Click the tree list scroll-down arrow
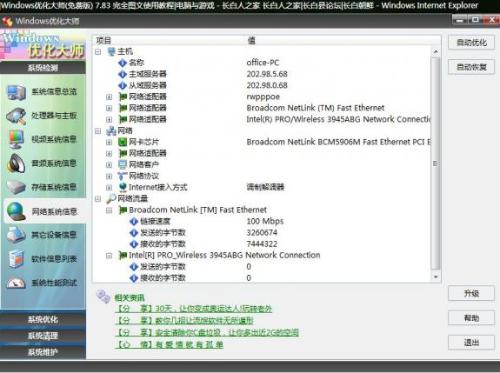The width and height of the screenshot is (500, 373). coord(435,277)
